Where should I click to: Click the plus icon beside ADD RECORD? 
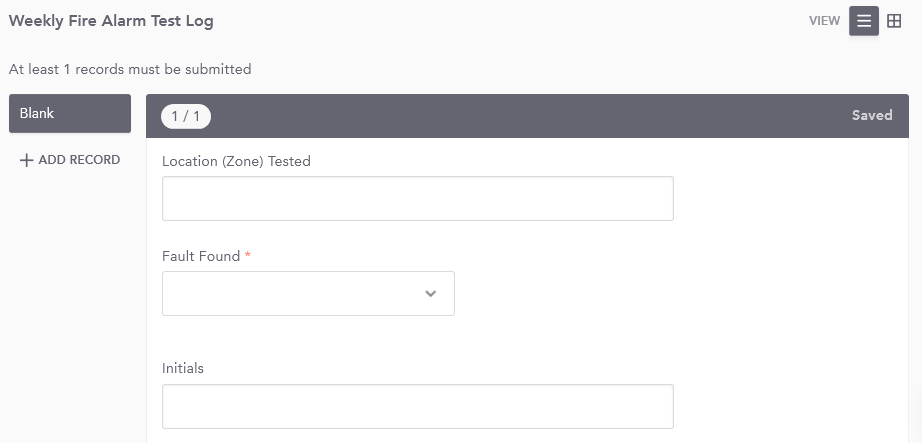[27, 160]
